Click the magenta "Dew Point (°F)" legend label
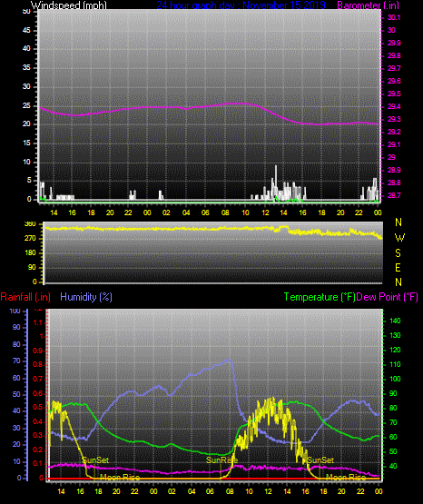Viewport: 423px width, 504px height. 388,297
